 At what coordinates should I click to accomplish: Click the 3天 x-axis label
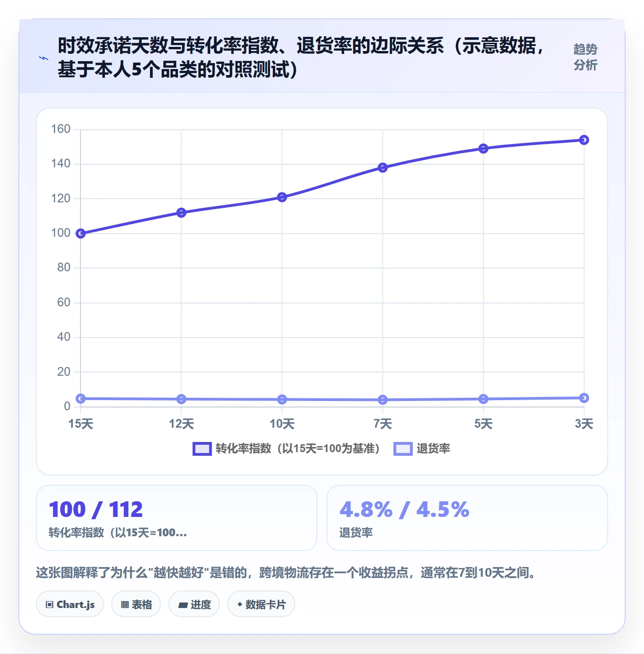click(x=584, y=424)
